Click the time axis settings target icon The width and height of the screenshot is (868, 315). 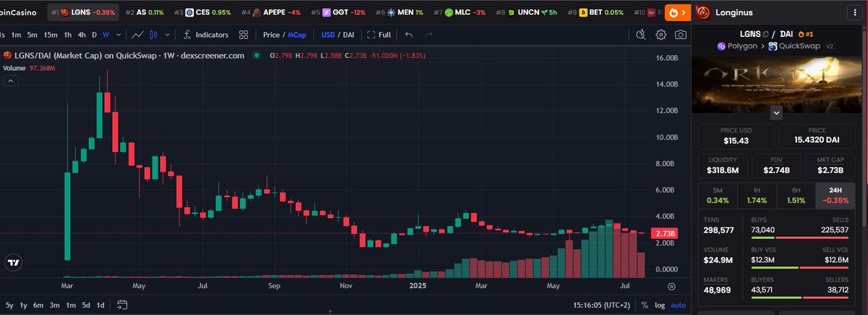(x=671, y=287)
